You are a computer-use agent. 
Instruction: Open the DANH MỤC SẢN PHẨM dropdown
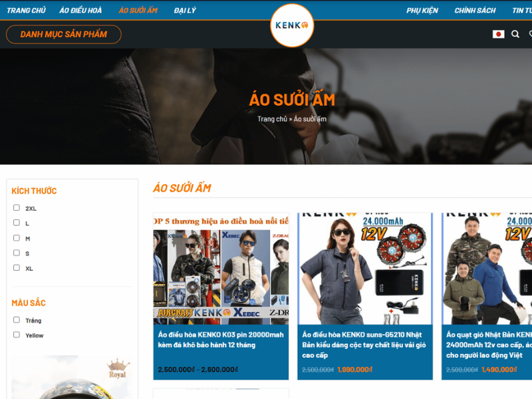click(63, 33)
